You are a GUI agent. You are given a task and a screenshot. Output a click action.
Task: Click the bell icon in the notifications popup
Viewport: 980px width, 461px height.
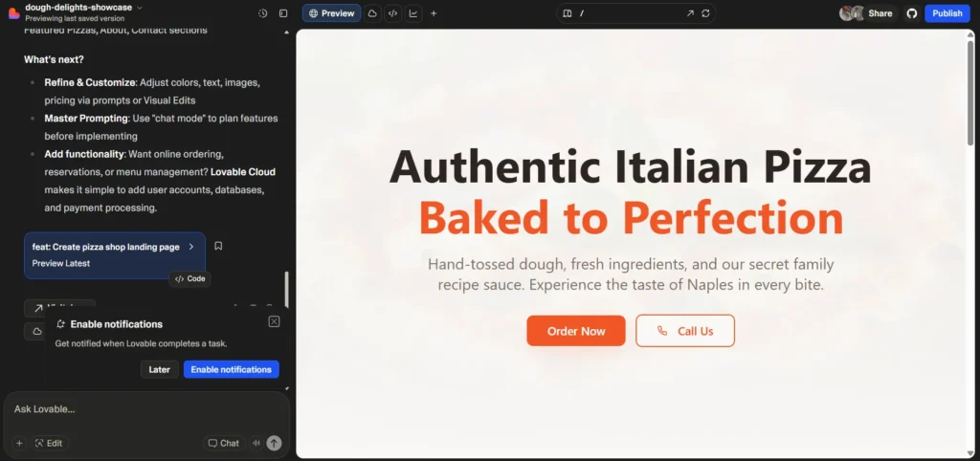point(60,324)
